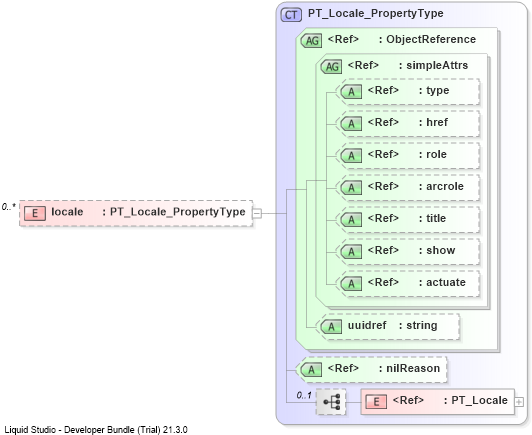Click the A icon of the arcrole attribute
This screenshot has width=532, height=435.
[x=351, y=188]
